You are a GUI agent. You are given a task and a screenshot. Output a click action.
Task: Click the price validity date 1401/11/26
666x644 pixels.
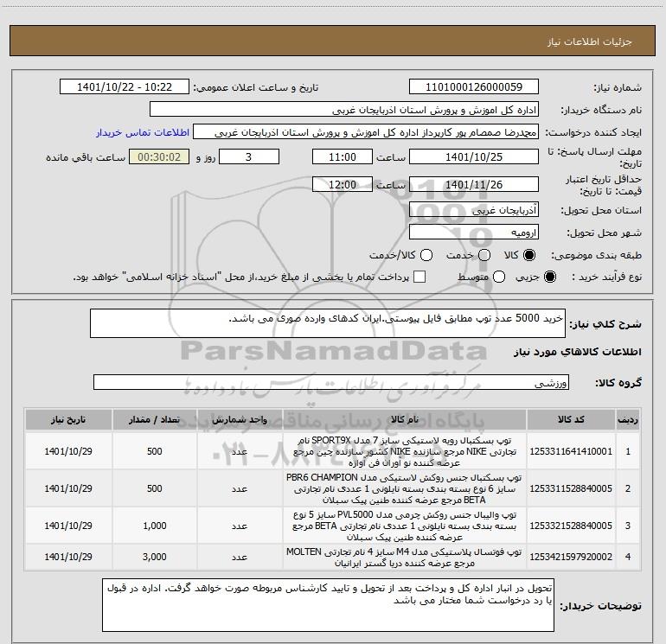tap(474, 185)
